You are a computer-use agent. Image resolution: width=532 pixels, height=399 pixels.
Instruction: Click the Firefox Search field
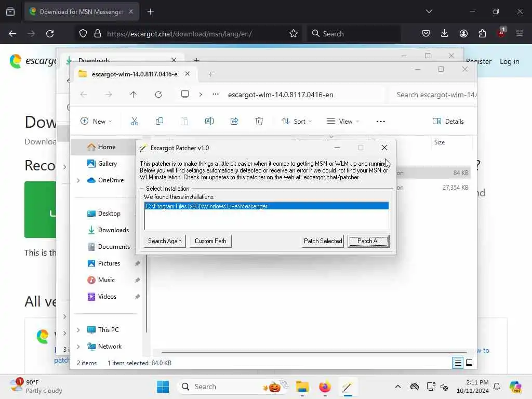click(x=353, y=34)
